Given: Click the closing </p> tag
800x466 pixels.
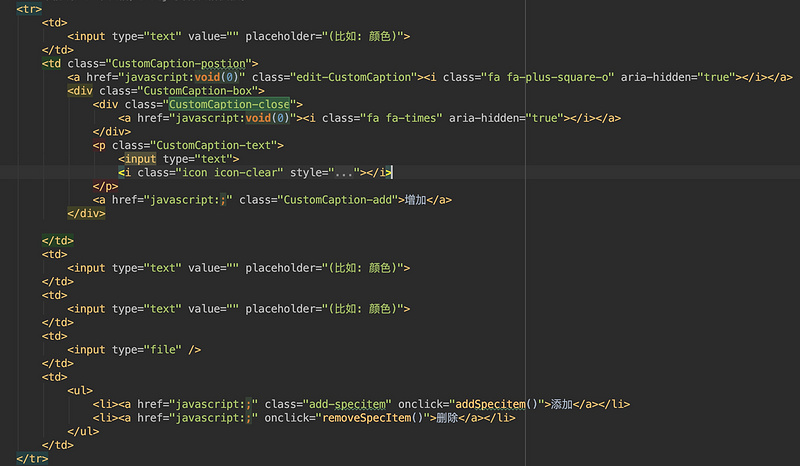Looking at the screenshot, I should pyautogui.click(x=106, y=186).
